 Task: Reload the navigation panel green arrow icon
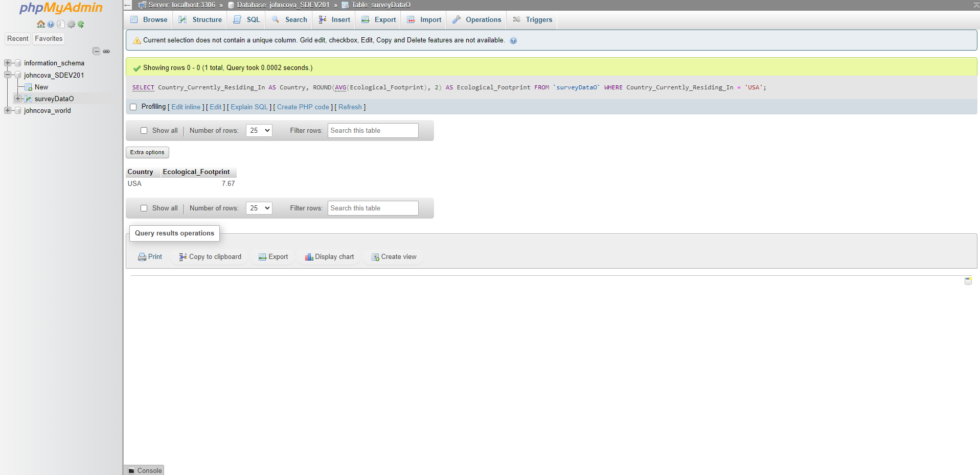pyautogui.click(x=81, y=24)
